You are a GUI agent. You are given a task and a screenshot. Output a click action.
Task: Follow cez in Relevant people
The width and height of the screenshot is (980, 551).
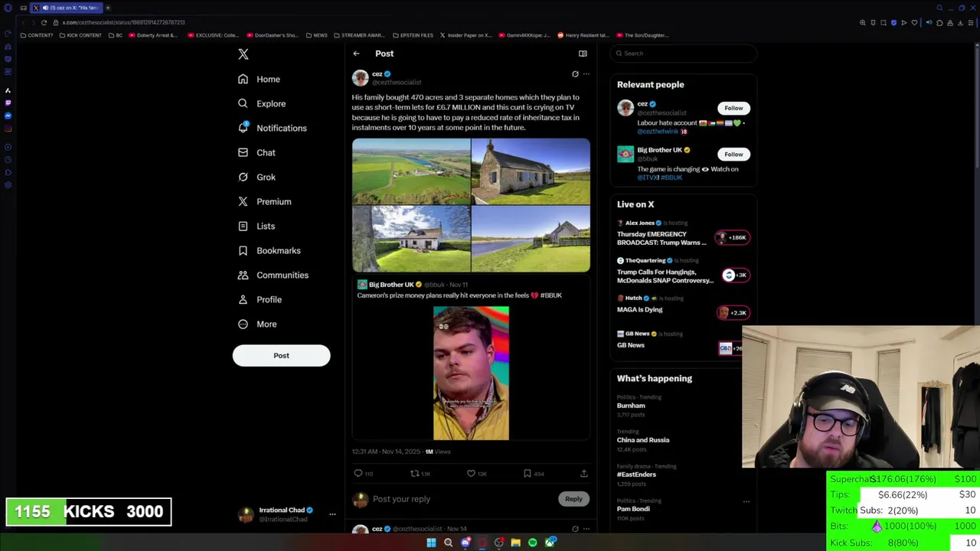point(733,108)
